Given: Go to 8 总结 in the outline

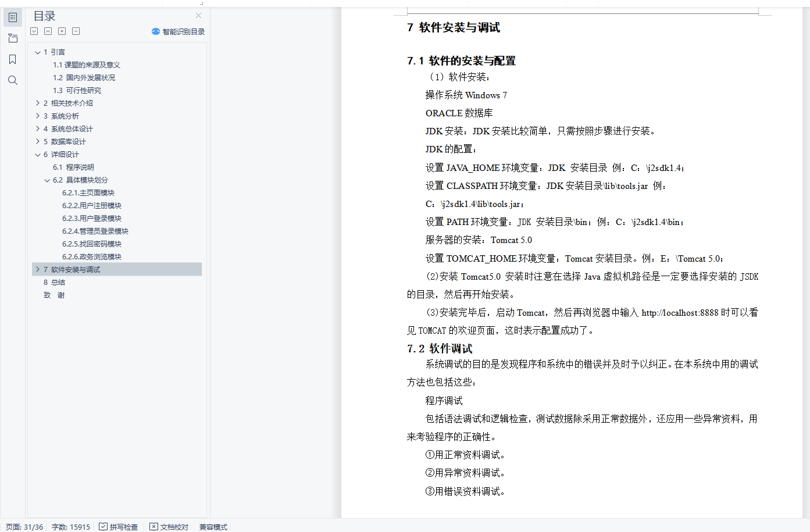Looking at the screenshot, I should click(x=54, y=283).
